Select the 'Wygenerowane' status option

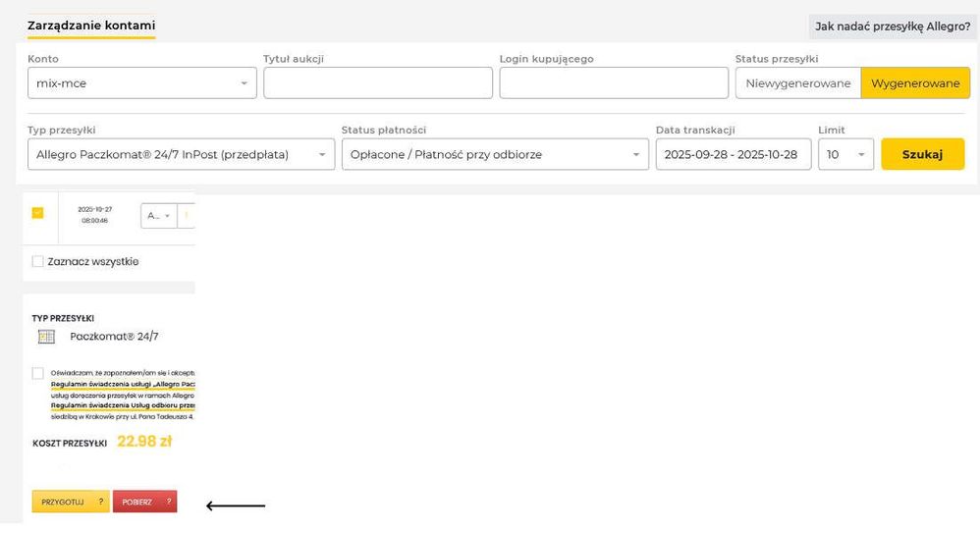pos(915,83)
